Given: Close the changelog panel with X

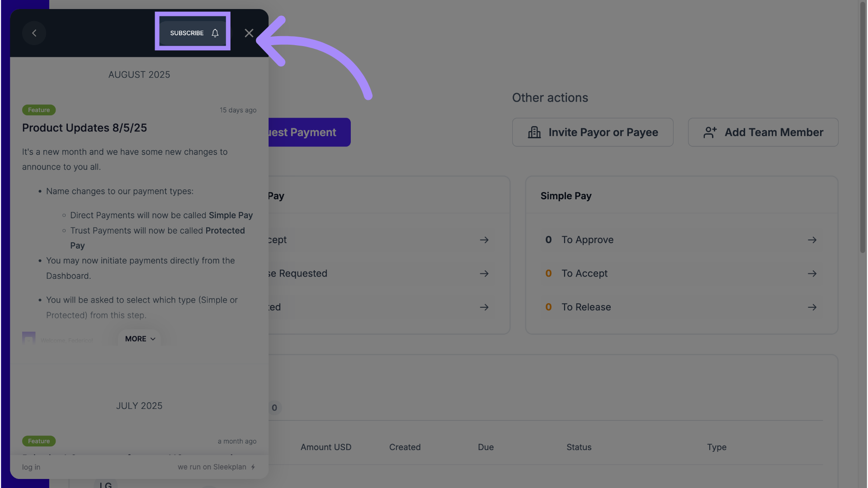Looking at the screenshot, I should coord(249,33).
